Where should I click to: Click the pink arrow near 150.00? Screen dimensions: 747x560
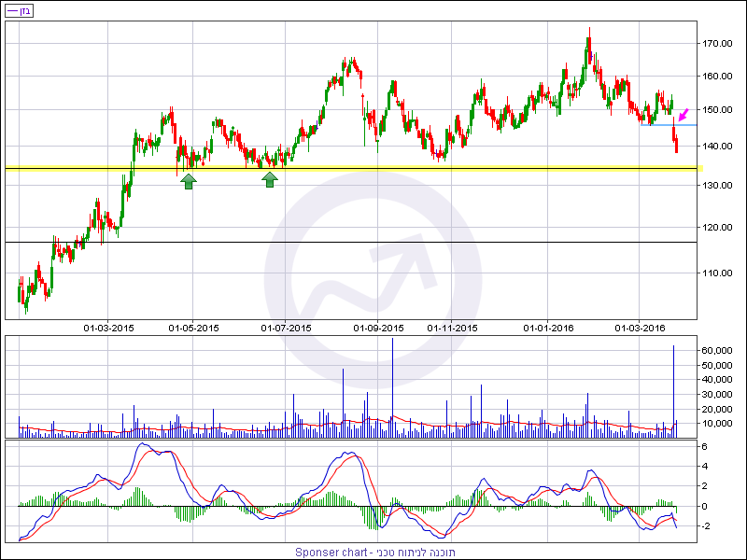pos(683,113)
